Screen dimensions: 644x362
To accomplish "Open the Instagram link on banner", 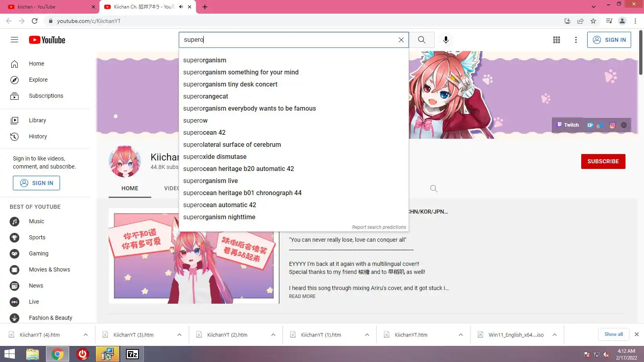I will pyautogui.click(x=612, y=125).
